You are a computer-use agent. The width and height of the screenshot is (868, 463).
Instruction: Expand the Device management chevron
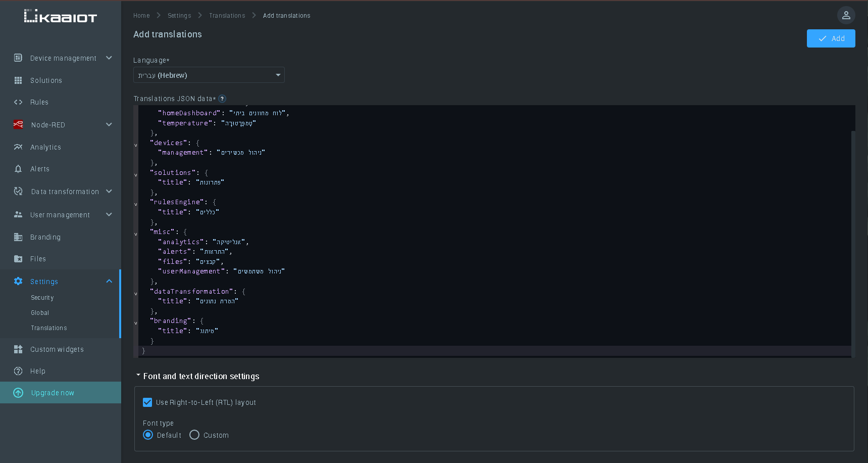109,58
